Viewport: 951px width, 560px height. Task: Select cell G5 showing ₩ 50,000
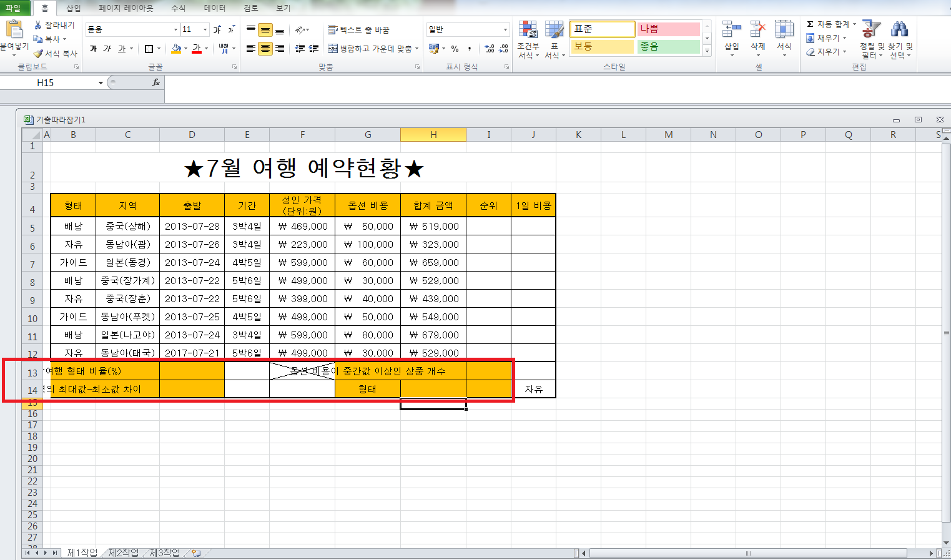368,226
